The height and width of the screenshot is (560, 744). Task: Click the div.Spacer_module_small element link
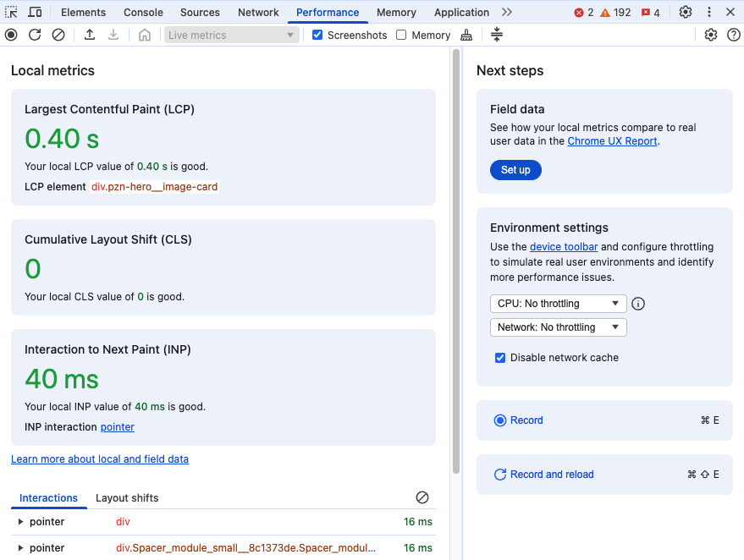[245, 547]
